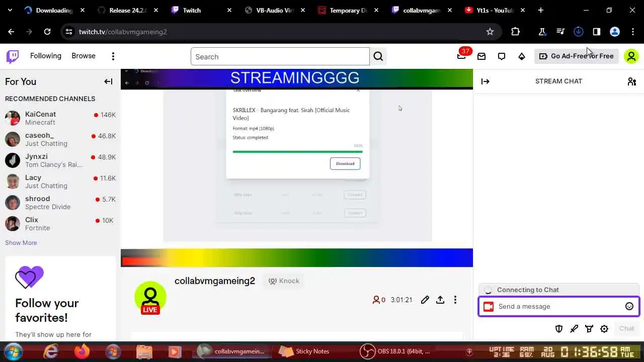This screenshot has height=362, width=644.
Task: Focus the Twitch search box
Action: [280, 57]
